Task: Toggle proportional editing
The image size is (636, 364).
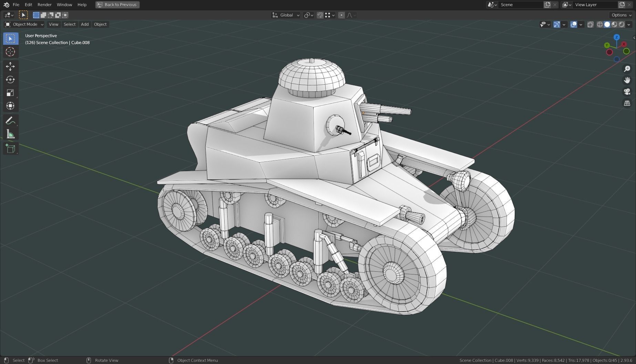Action: (341, 15)
